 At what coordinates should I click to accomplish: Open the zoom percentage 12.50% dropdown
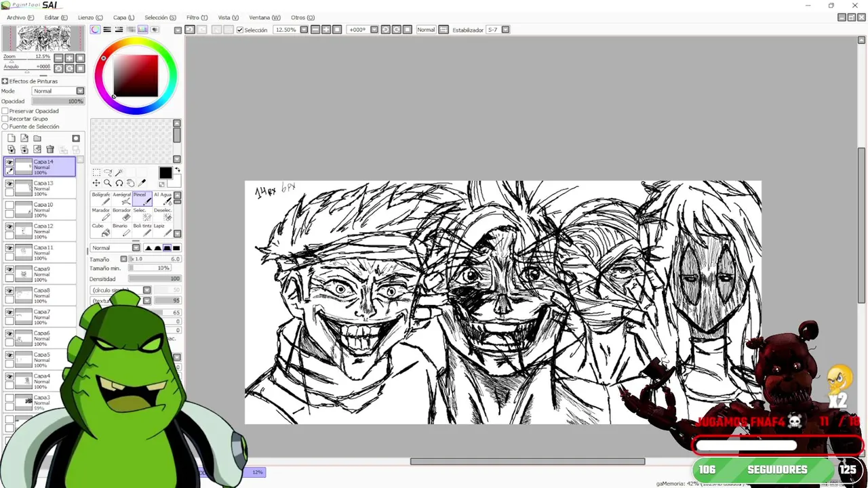304,30
